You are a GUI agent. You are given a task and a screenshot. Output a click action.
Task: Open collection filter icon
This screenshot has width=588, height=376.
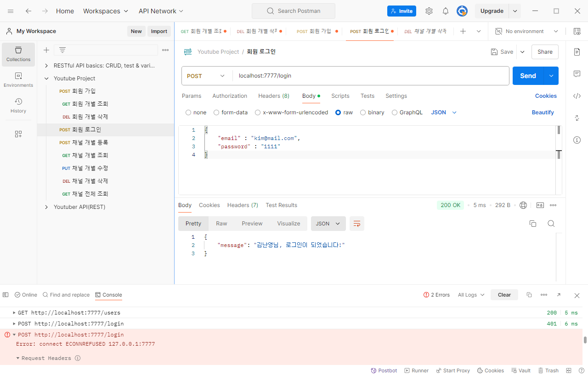tap(62, 50)
